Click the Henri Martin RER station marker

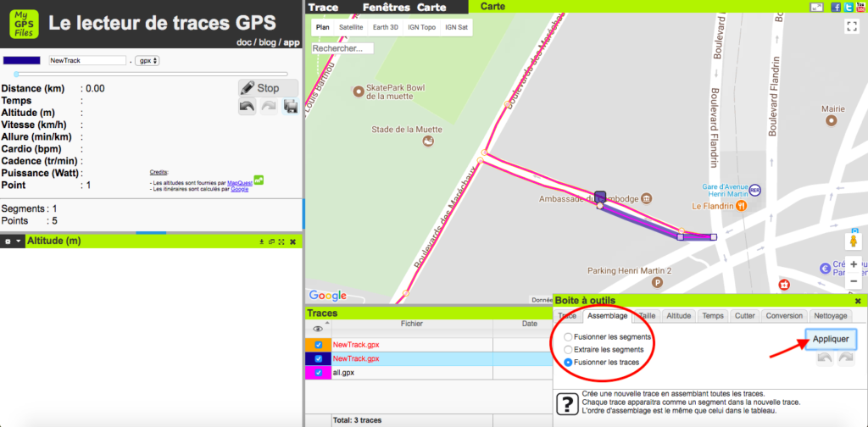click(755, 190)
